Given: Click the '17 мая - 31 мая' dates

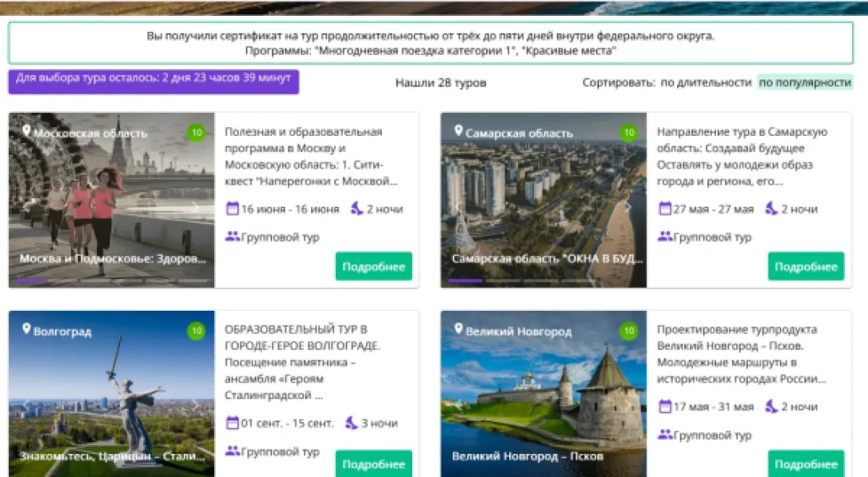Looking at the screenshot, I should coord(714,407).
